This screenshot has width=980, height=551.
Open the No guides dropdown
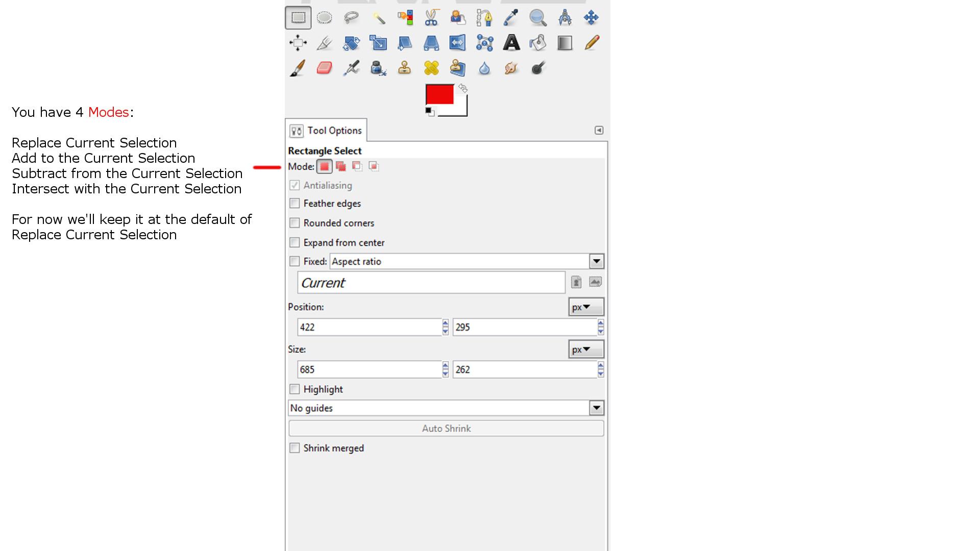596,408
